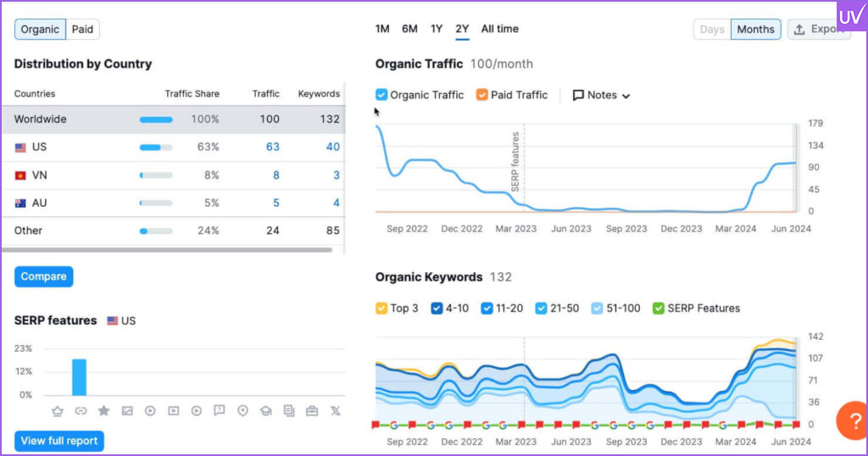Toggle the Paid Traffic checkbox
The width and height of the screenshot is (868, 456).
pyautogui.click(x=481, y=95)
